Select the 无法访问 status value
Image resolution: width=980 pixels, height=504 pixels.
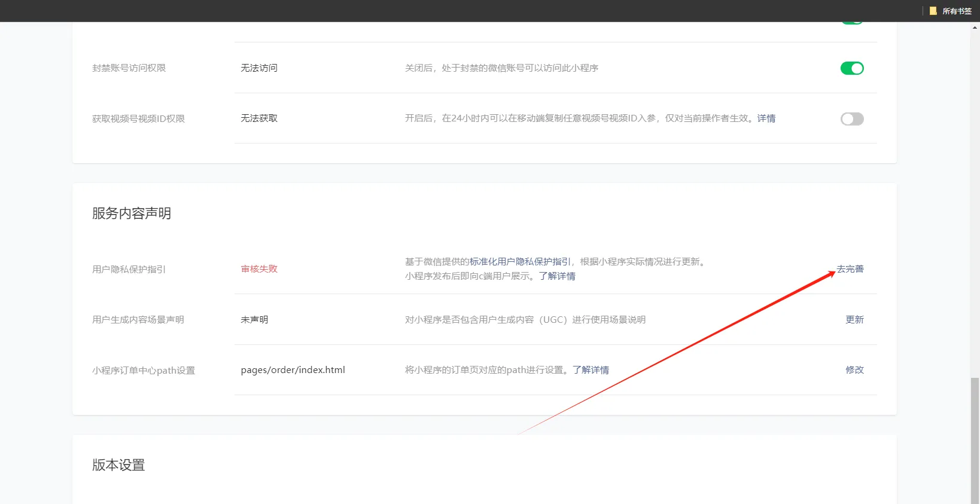pos(259,68)
